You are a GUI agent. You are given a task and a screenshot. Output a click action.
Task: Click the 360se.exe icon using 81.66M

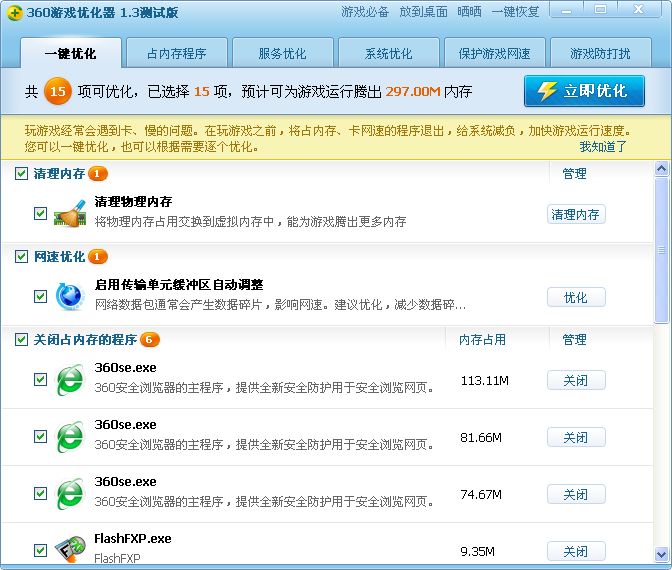(69, 437)
